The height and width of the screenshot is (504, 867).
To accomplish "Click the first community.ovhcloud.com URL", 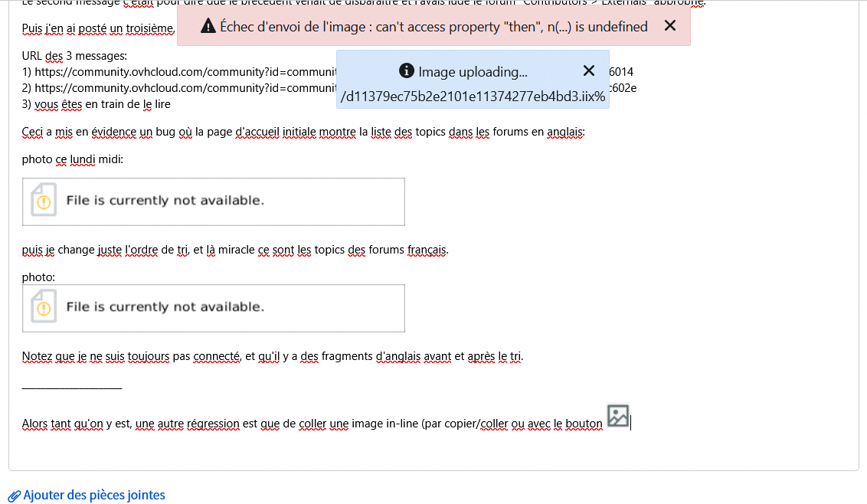I will coord(180,72).
